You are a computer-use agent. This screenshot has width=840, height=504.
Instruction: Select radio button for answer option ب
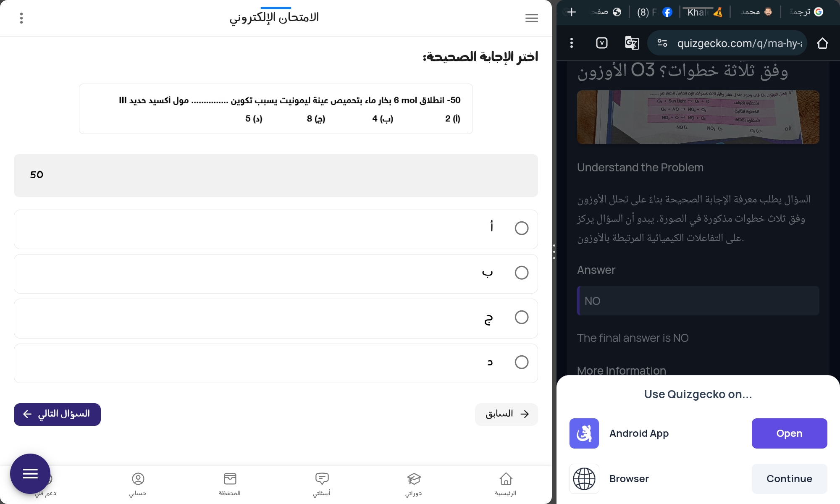tap(520, 273)
